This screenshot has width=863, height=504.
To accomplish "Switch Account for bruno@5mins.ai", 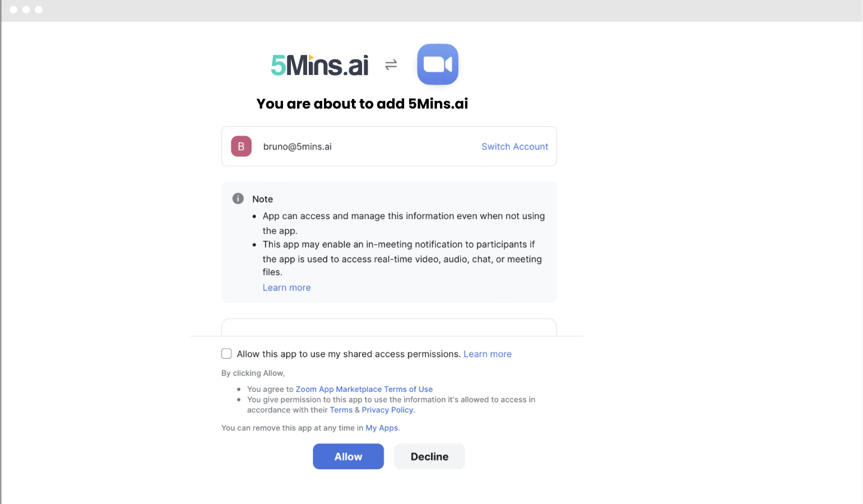I will coord(514,146).
